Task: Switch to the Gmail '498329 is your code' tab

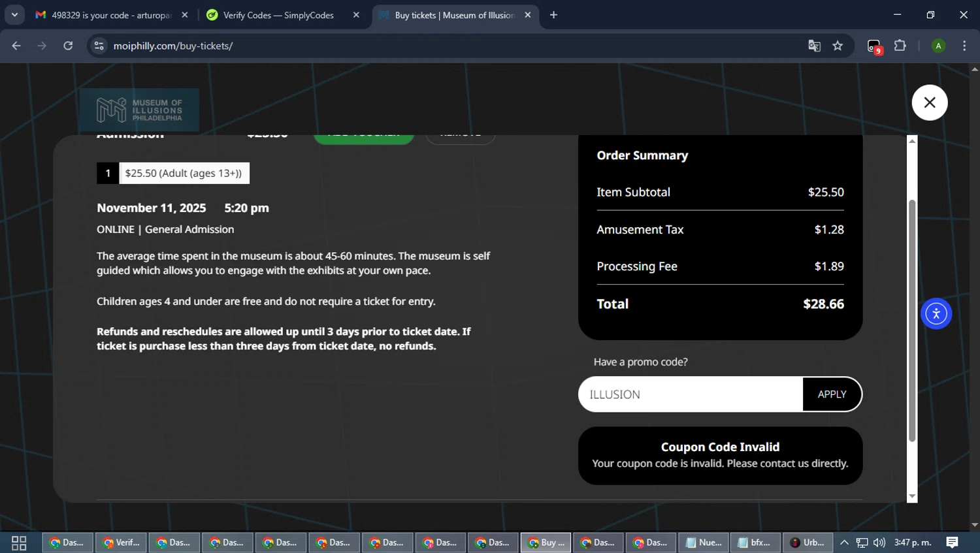Action: tap(112, 15)
